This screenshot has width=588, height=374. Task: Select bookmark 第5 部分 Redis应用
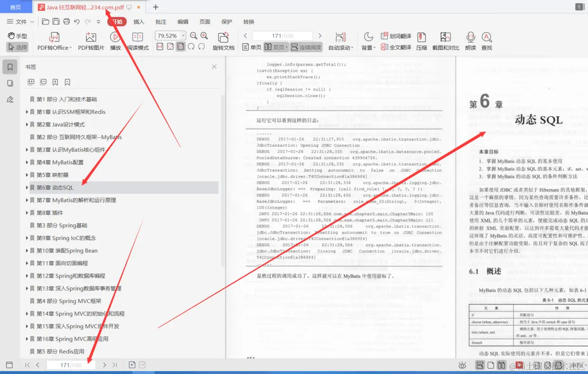(x=60, y=351)
